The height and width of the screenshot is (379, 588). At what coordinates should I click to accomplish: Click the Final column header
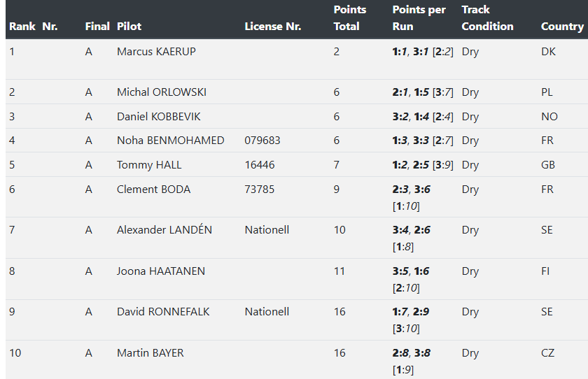[x=97, y=27]
